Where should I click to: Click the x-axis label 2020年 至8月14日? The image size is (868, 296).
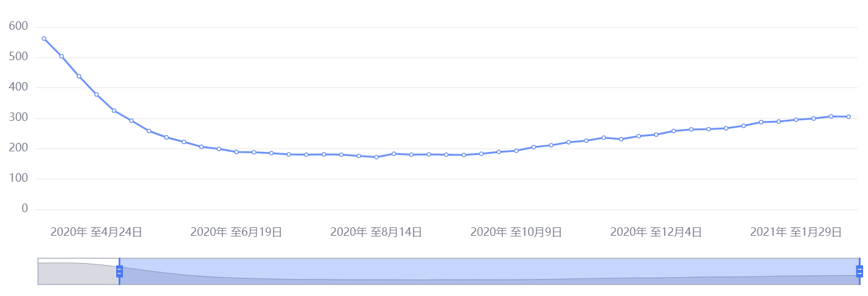coord(376,232)
